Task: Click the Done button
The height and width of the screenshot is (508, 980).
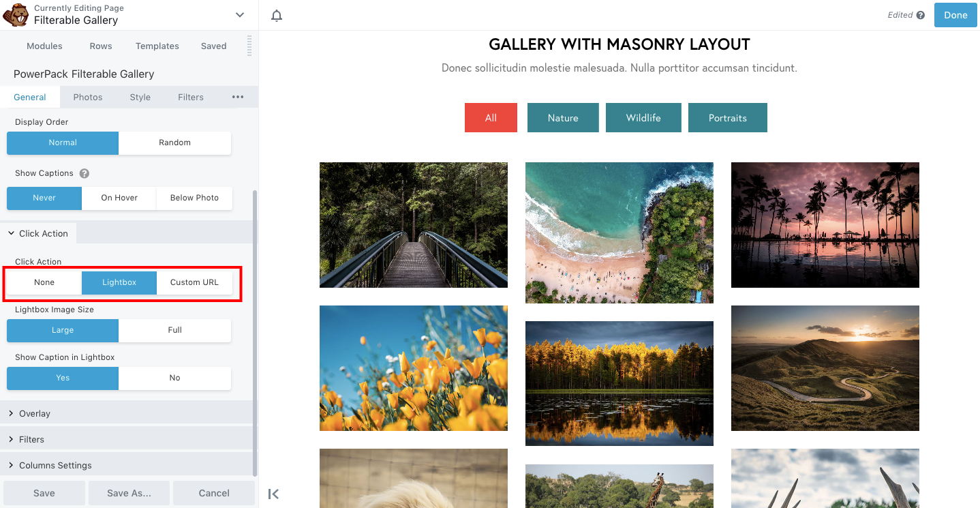Action: click(x=955, y=14)
